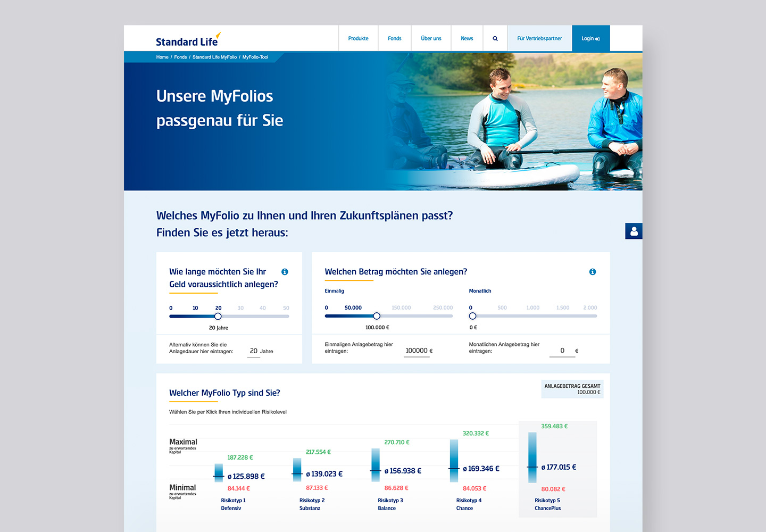Show info for investment duration question
The width and height of the screenshot is (766, 532).
(x=285, y=272)
